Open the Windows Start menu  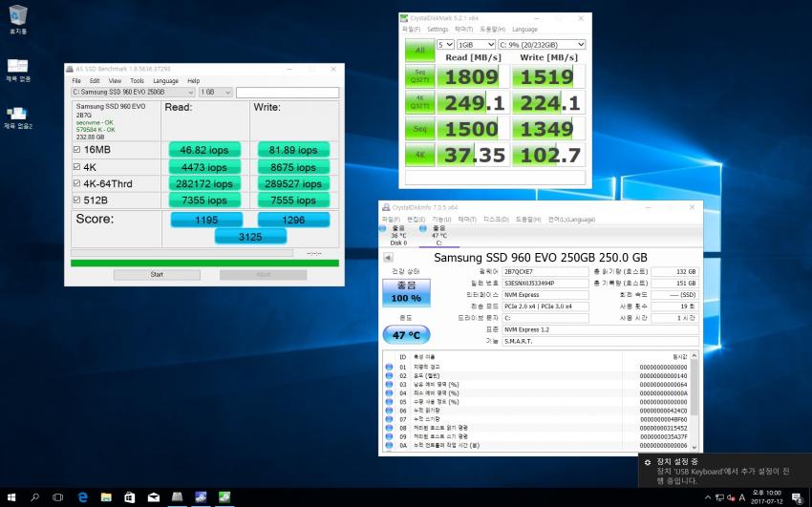(x=11, y=497)
